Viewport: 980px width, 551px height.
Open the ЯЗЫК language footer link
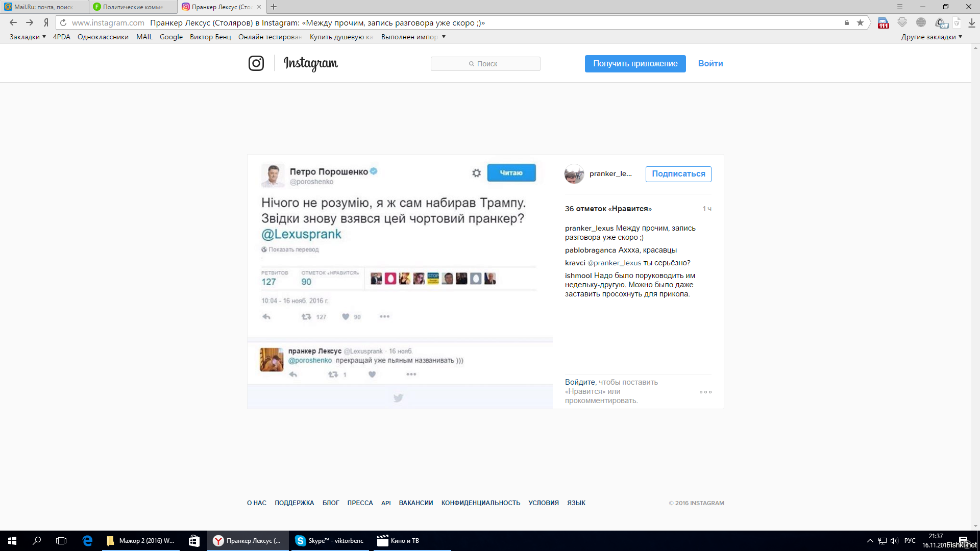coord(576,503)
